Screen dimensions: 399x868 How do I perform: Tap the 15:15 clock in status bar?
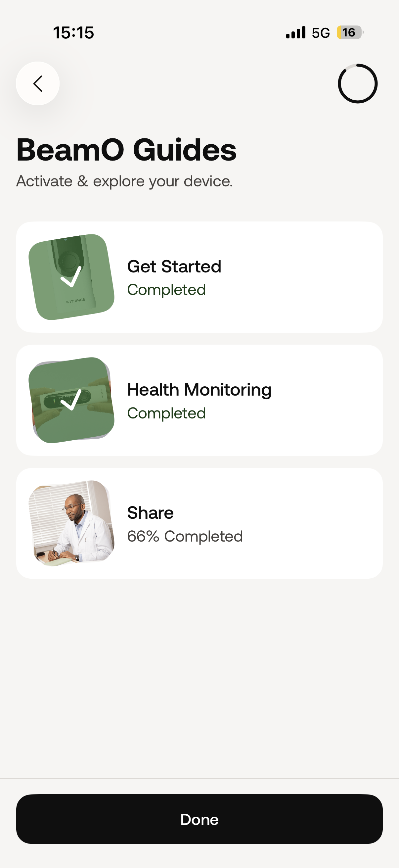pos(73,33)
